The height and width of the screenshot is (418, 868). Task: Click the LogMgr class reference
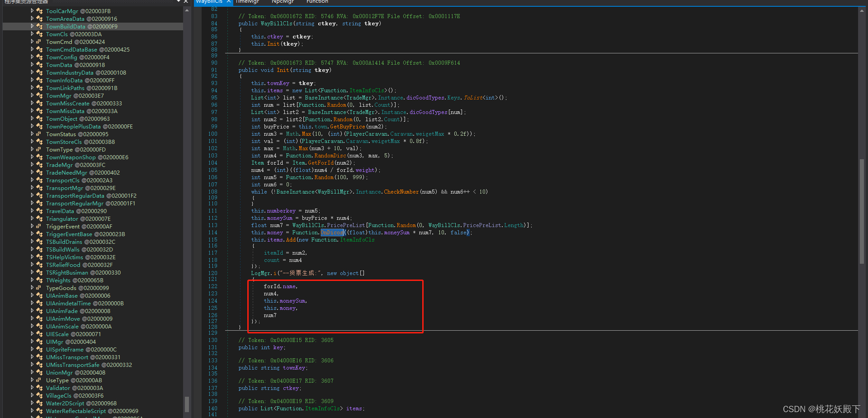[261, 273]
